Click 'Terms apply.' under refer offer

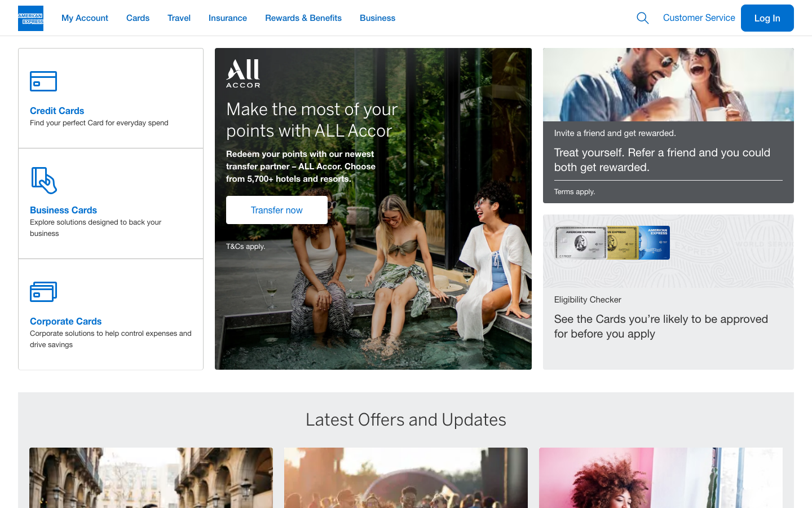pos(574,192)
